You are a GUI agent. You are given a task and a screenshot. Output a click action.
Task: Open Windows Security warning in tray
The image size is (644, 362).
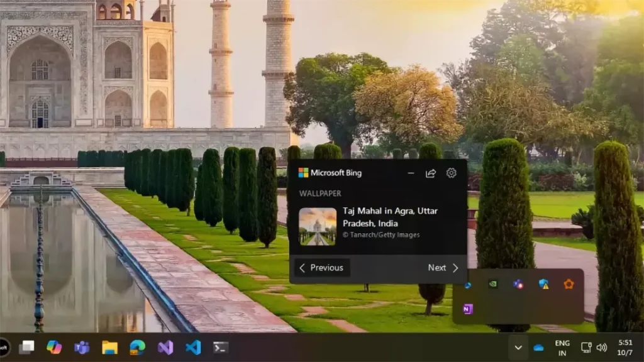pyautogui.click(x=543, y=284)
